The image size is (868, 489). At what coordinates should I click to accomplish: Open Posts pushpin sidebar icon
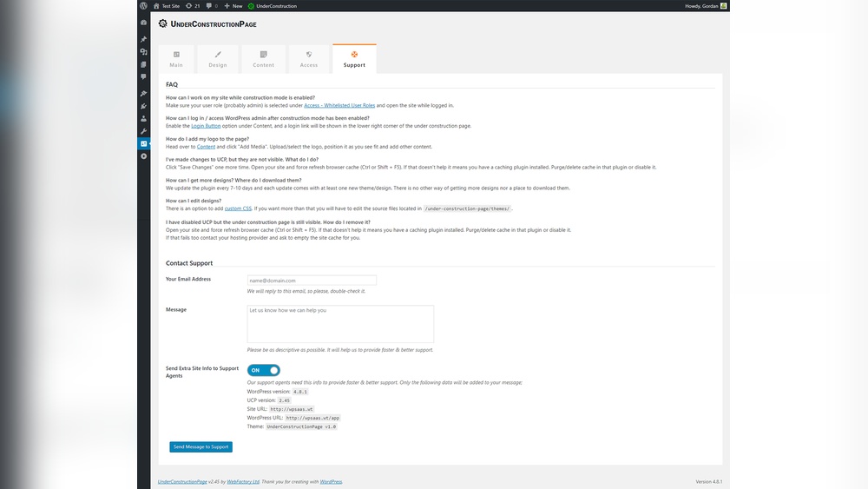pyautogui.click(x=143, y=39)
